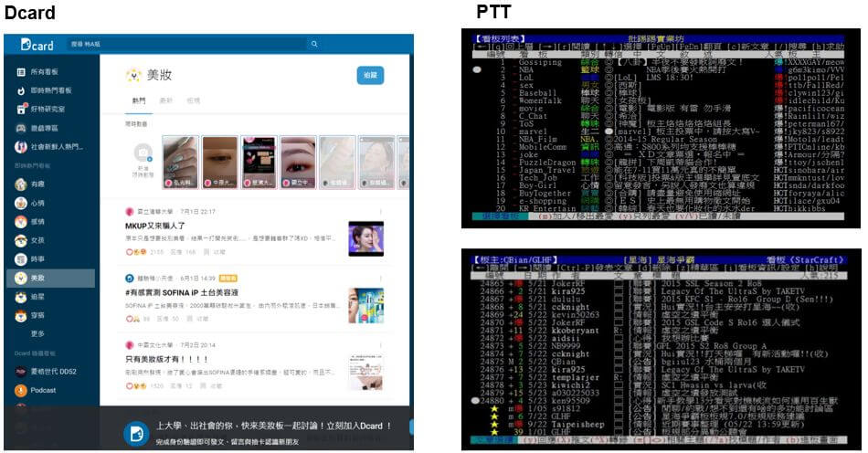Open the StarCraft post by kevin50263
The image size is (868, 453).
coord(659,315)
